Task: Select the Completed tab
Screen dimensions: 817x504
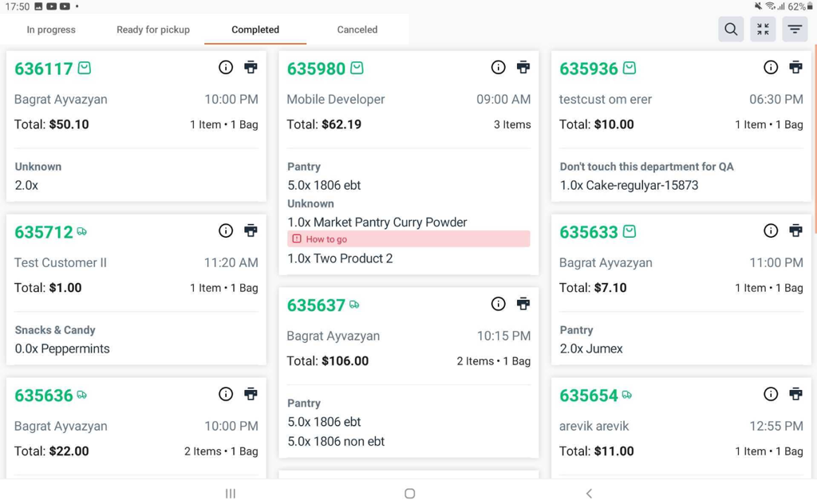Action: (255, 30)
